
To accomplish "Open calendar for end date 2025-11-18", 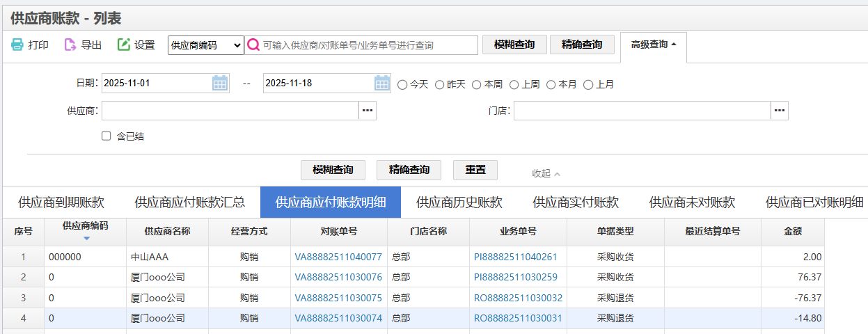I will [382, 83].
